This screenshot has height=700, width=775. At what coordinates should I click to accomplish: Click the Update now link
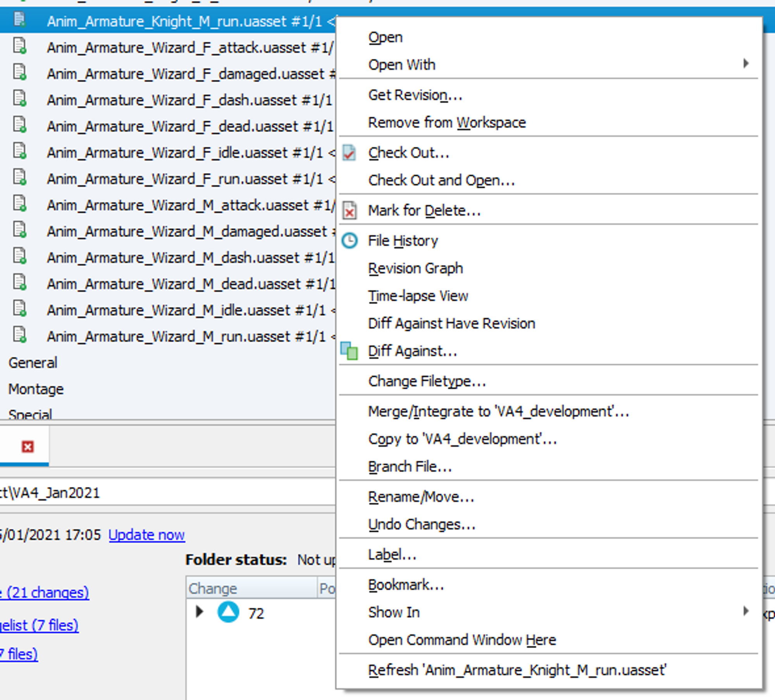pos(146,535)
